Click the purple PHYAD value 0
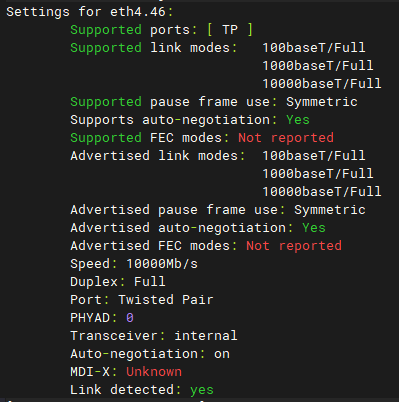This screenshot has width=399, height=402. [x=130, y=318]
